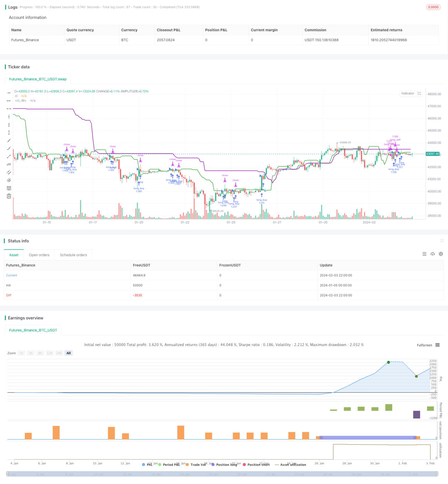Toggle Trade Vol series in legend
The width and height of the screenshot is (448, 484).
[196, 465]
